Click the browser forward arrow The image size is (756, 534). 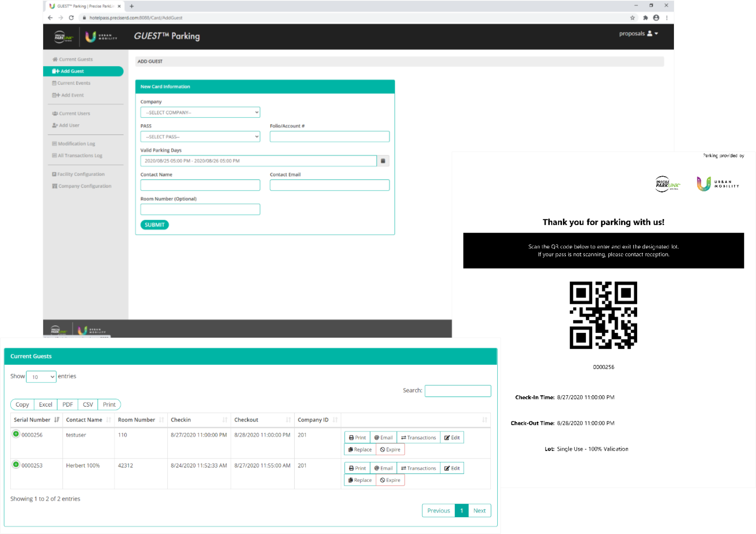click(60, 18)
